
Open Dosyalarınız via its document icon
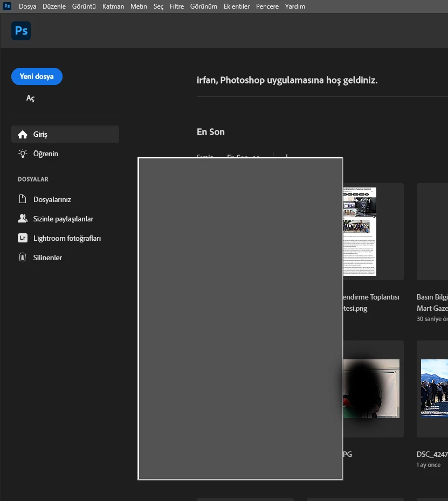23,199
